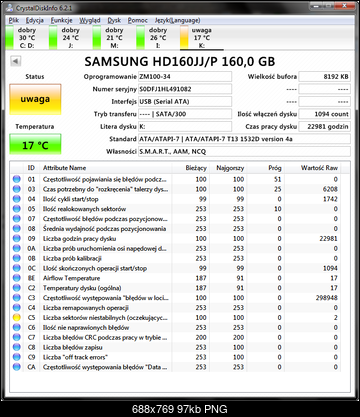Click the CrystalDiskInfo title bar icon

tap(10, 8)
